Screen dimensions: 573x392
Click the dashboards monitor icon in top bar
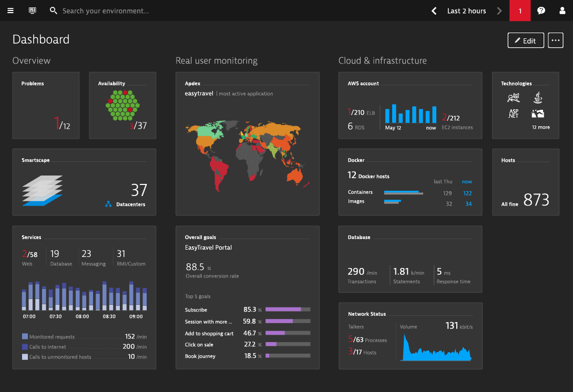[x=33, y=11]
